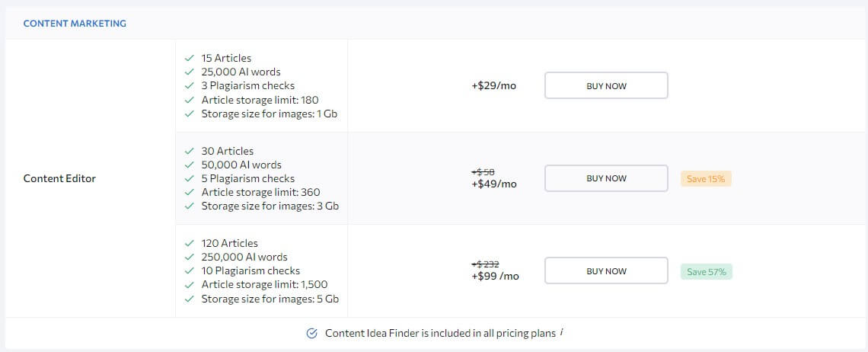The height and width of the screenshot is (352, 868).
Task: Click the Save 57% badge
Action: pos(707,272)
